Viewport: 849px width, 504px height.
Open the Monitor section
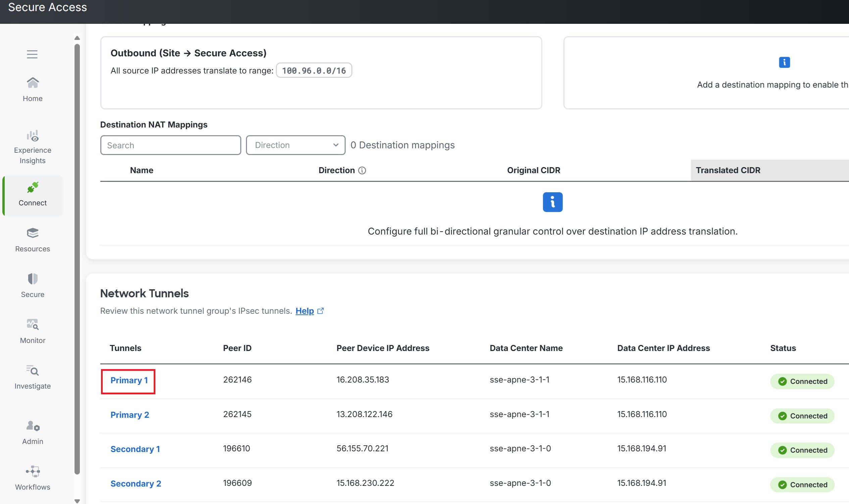click(x=33, y=332)
